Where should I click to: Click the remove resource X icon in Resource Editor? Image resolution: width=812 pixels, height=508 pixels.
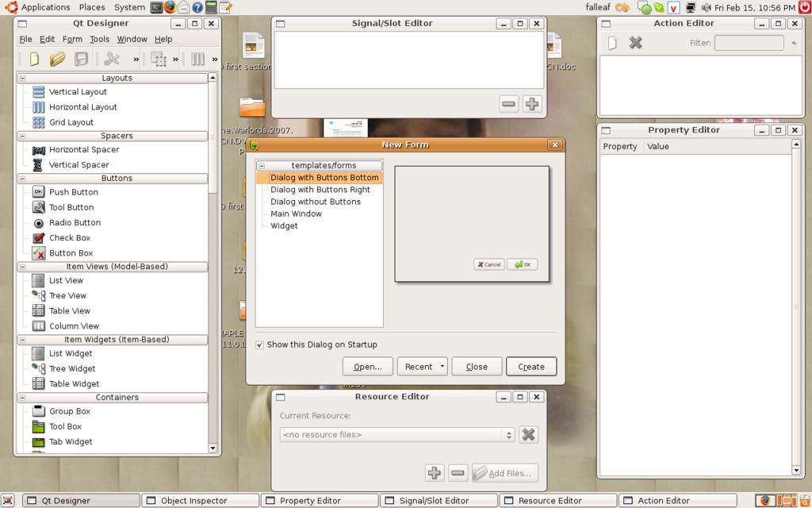pyautogui.click(x=528, y=434)
